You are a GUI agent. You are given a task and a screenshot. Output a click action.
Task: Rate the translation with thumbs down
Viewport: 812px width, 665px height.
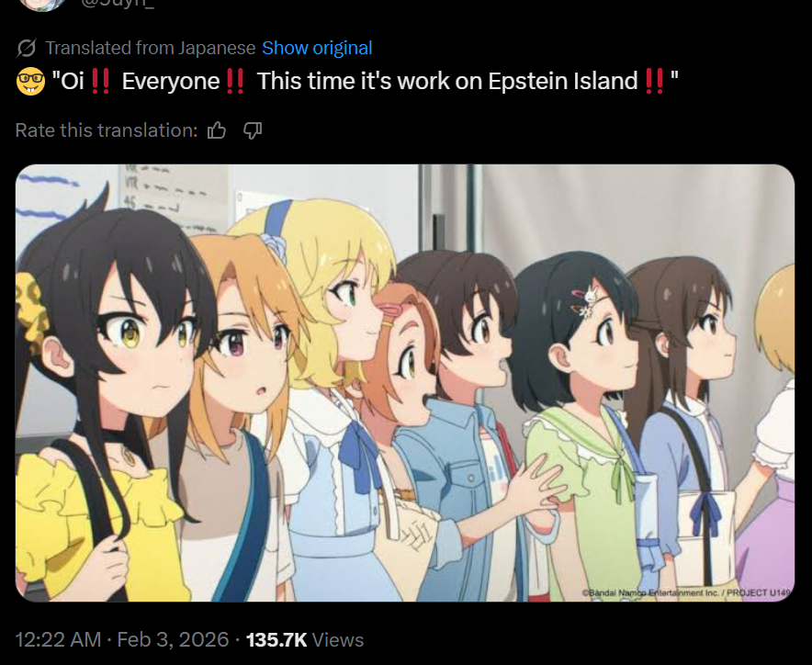pos(253,130)
